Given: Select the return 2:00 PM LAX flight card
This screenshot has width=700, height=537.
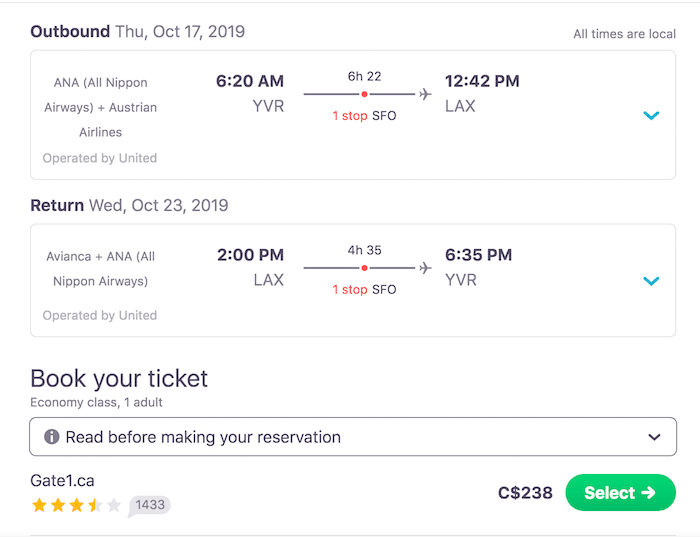Looking at the screenshot, I should point(353,280).
